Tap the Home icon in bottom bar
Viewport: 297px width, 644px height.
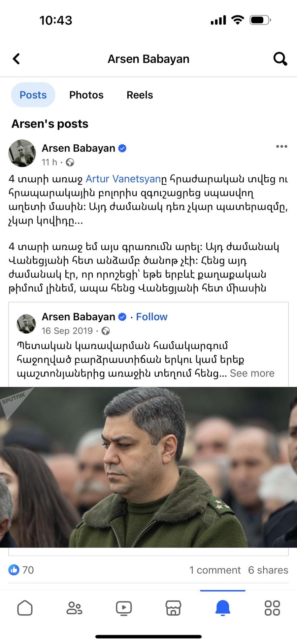coord(25,608)
